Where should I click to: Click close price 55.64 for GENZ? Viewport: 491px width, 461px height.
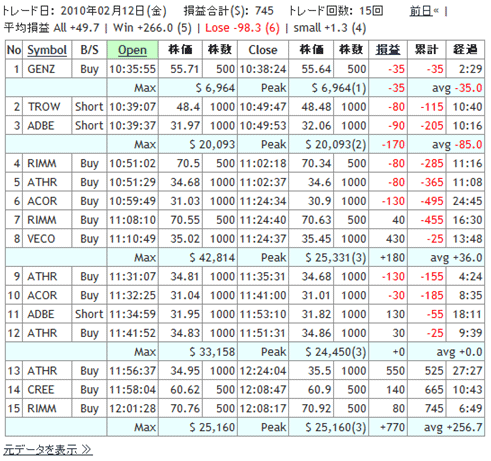point(316,69)
